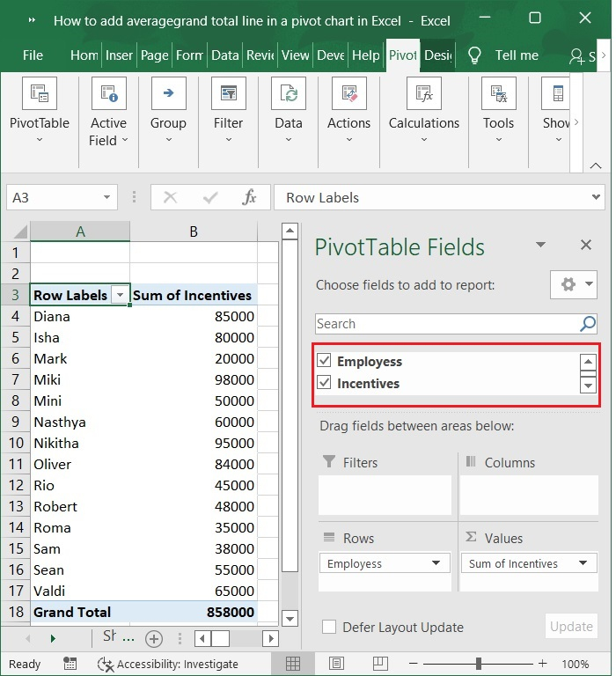Expand the formula bar
The height and width of the screenshot is (676, 616).
coord(596,197)
